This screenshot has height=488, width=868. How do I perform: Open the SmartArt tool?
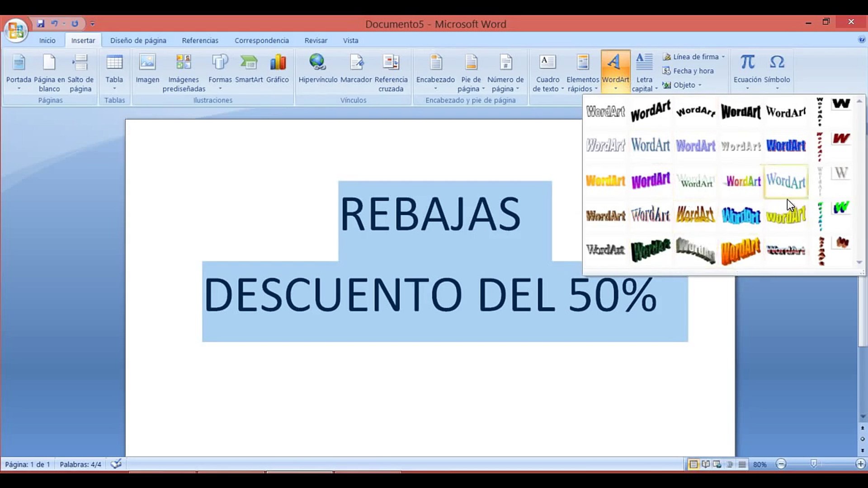click(x=249, y=63)
